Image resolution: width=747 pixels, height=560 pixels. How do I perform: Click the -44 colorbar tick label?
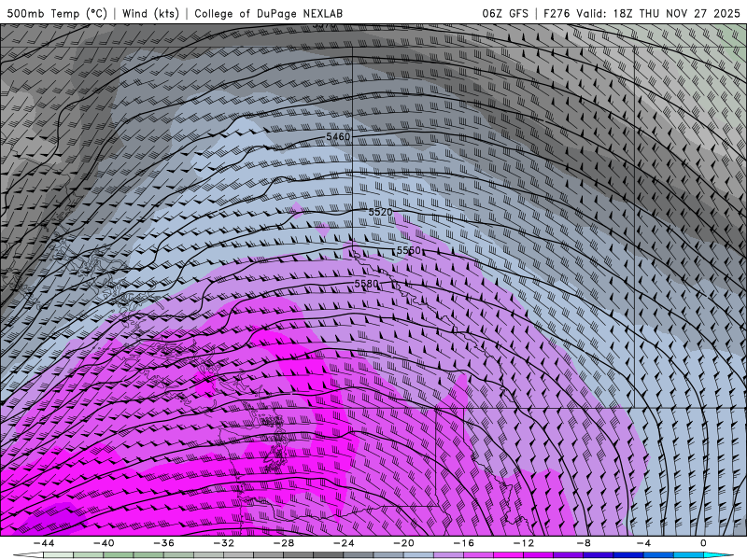click(x=44, y=543)
